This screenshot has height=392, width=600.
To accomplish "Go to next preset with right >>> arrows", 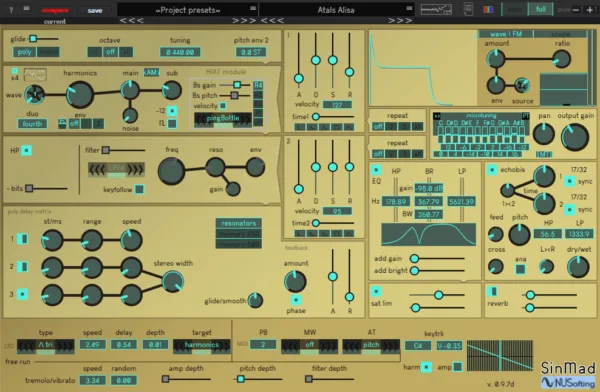I will (400, 20).
